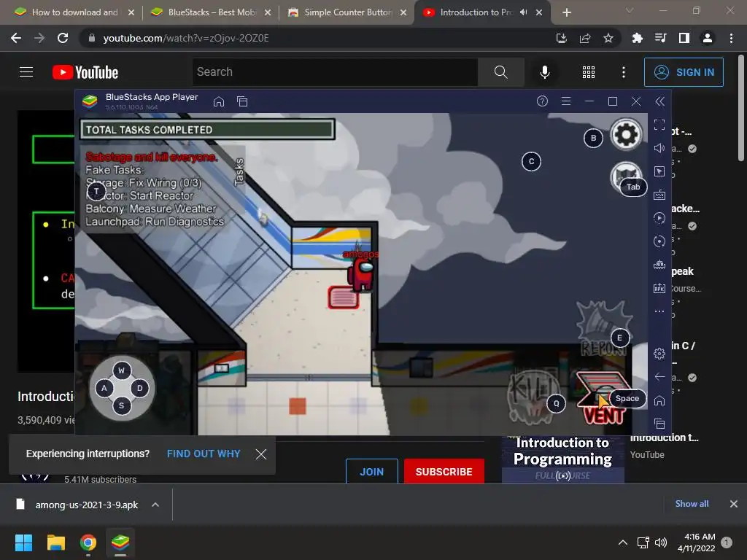Expand options for among-us-2021-3-9.apk download
This screenshot has width=747, height=560.
click(x=155, y=505)
